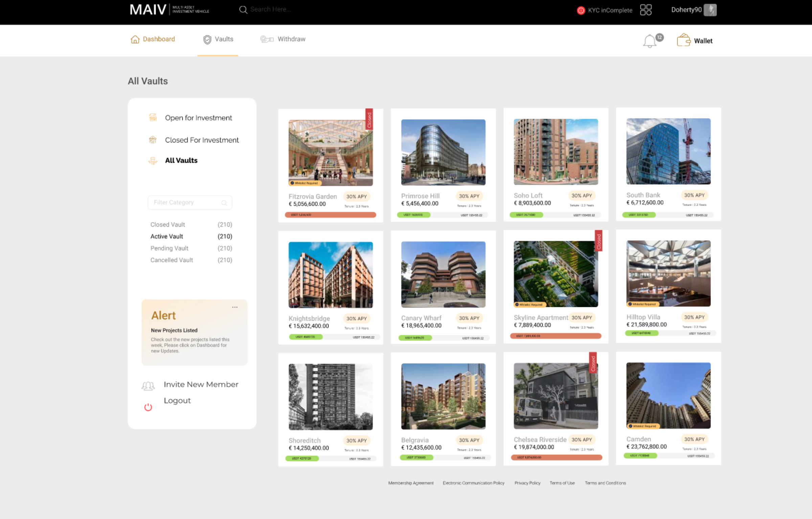Click Invite New Member
The height and width of the screenshot is (519, 812).
201,384
